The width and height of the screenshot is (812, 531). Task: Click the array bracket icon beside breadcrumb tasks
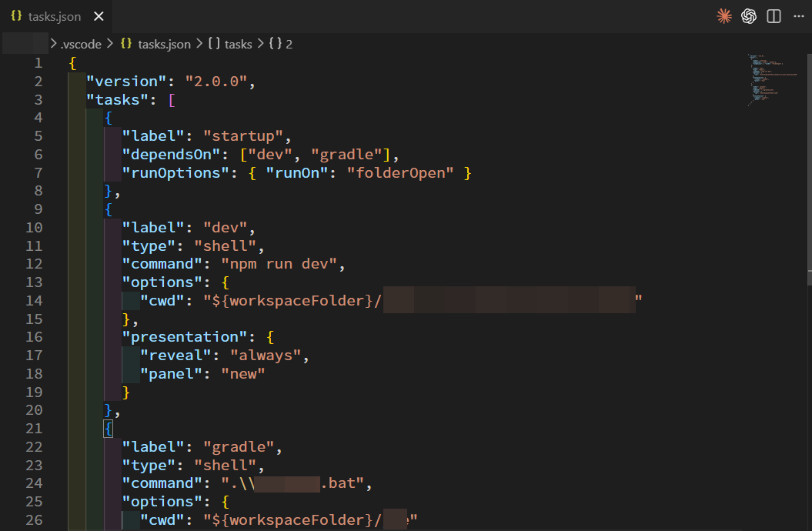(214, 44)
